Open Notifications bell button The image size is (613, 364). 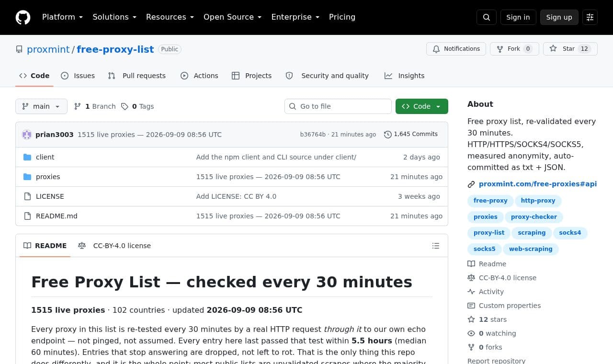pyautogui.click(x=456, y=49)
